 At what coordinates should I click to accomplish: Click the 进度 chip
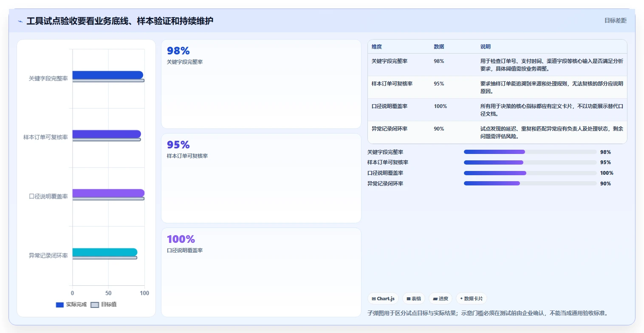(441, 299)
